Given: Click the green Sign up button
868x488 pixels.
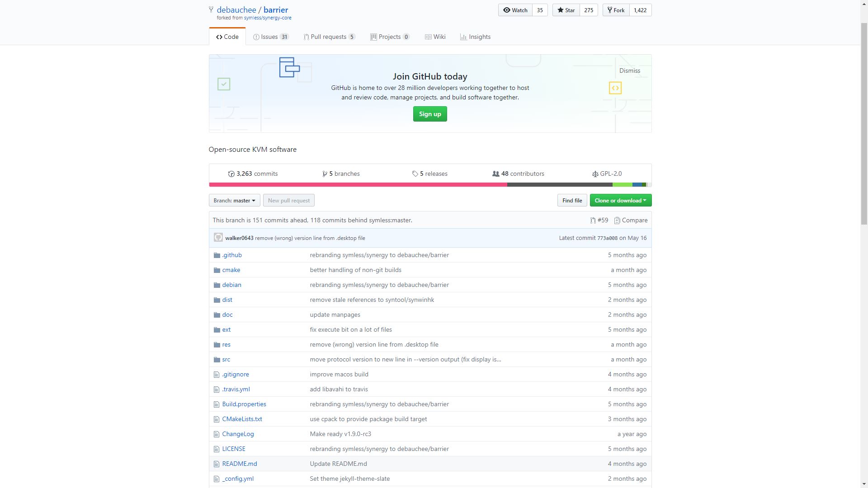Looking at the screenshot, I should coord(429,114).
